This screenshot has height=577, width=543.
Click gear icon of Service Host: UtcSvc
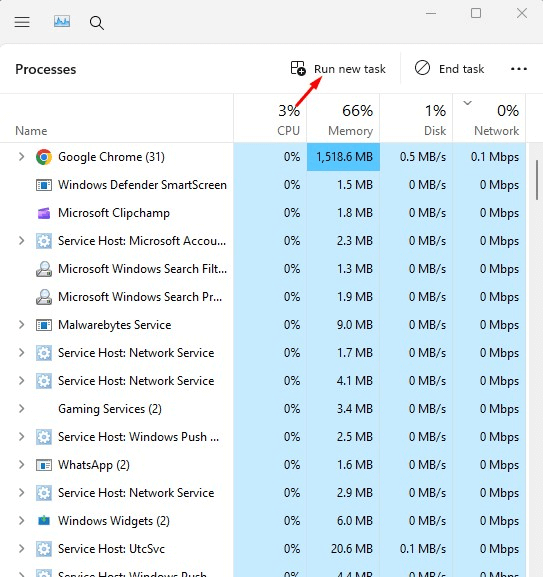[x=44, y=549]
